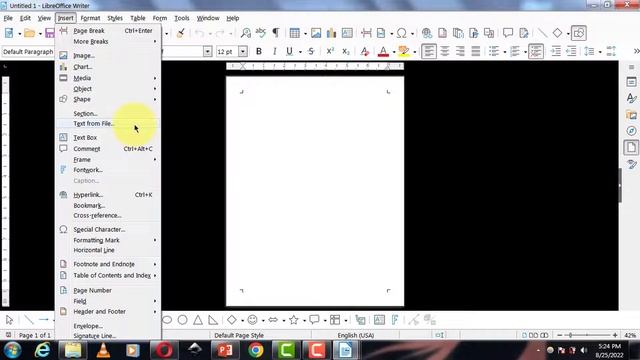Click the Decrease Indent icon
The width and height of the screenshot is (640, 360).
click(571, 51)
